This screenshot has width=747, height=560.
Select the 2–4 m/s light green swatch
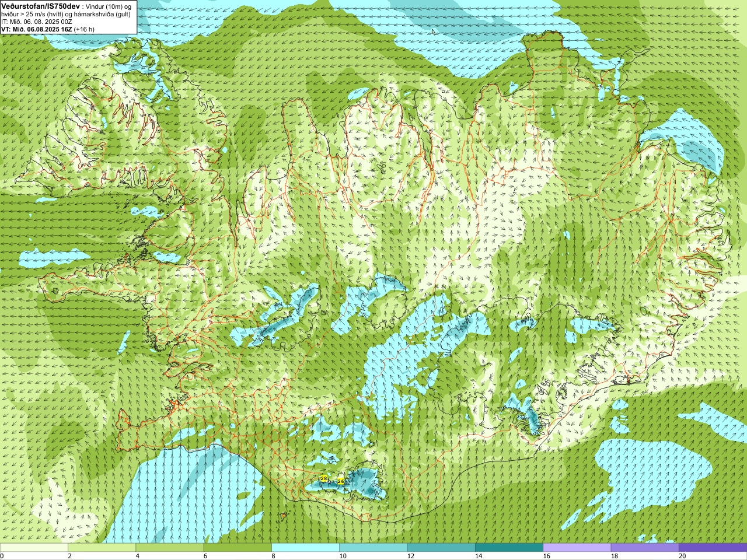(102, 548)
